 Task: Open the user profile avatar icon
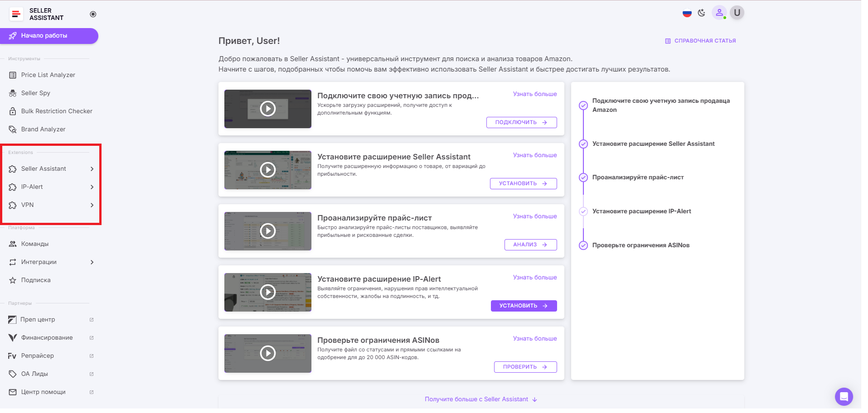(719, 13)
